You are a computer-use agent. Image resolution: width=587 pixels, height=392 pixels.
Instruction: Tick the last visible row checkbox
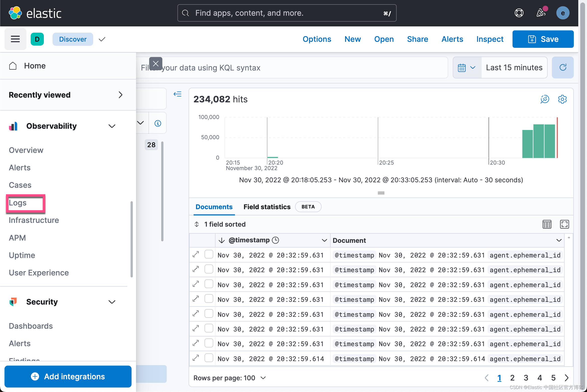(209, 358)
